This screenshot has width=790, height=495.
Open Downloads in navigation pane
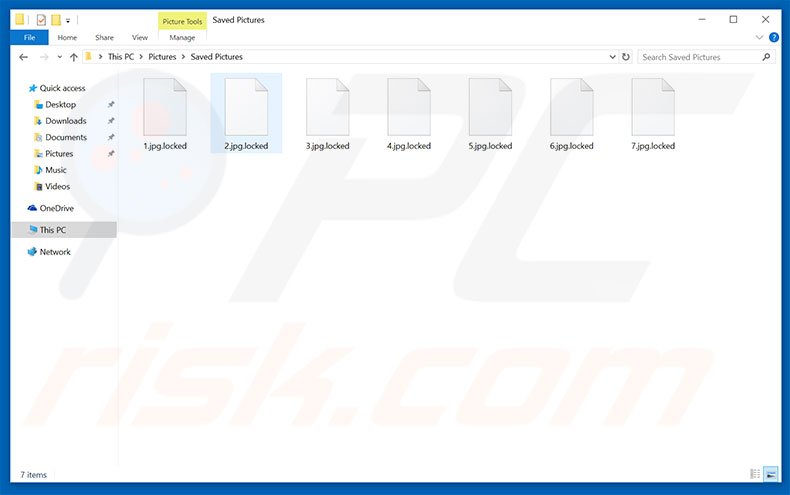click(65, 121)
